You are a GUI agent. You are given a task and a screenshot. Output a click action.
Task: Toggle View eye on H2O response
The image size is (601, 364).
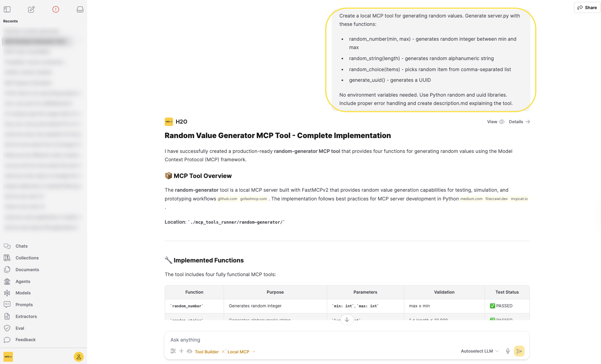click(496, 122)
